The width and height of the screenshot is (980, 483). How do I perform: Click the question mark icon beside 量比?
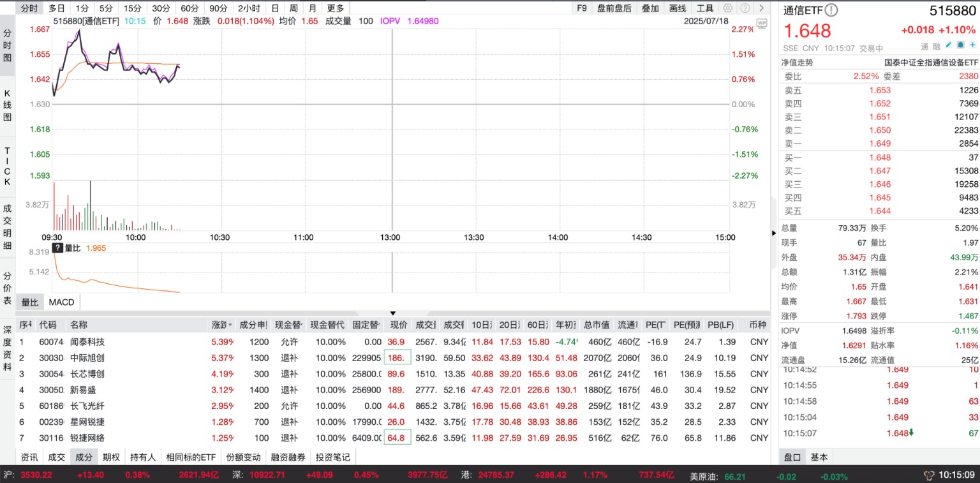(57, 248)
